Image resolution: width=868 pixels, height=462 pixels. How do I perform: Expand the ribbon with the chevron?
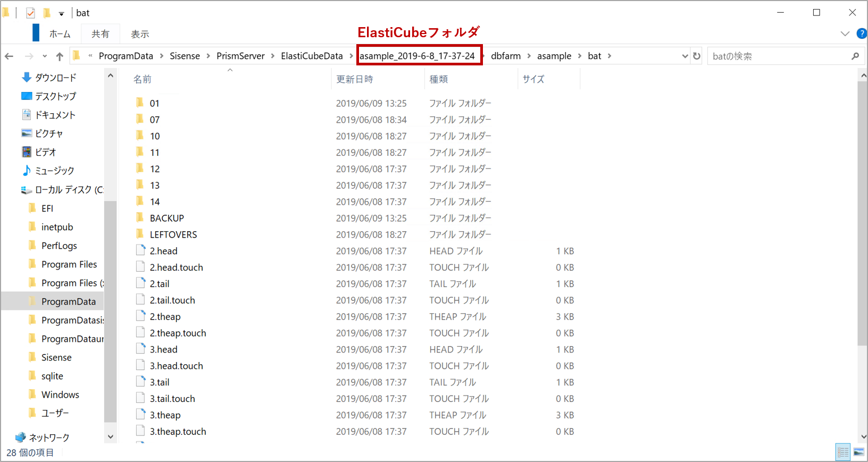[x=845, y=33]
